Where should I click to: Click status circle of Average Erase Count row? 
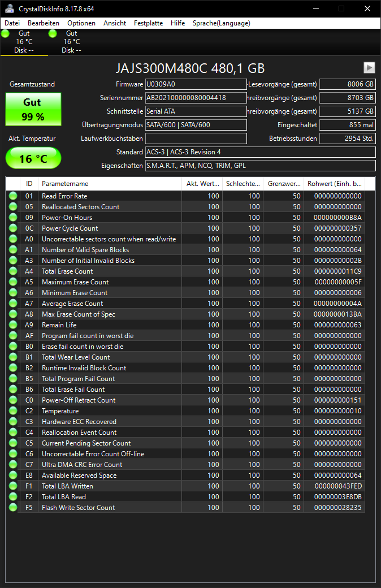[13, 304]
